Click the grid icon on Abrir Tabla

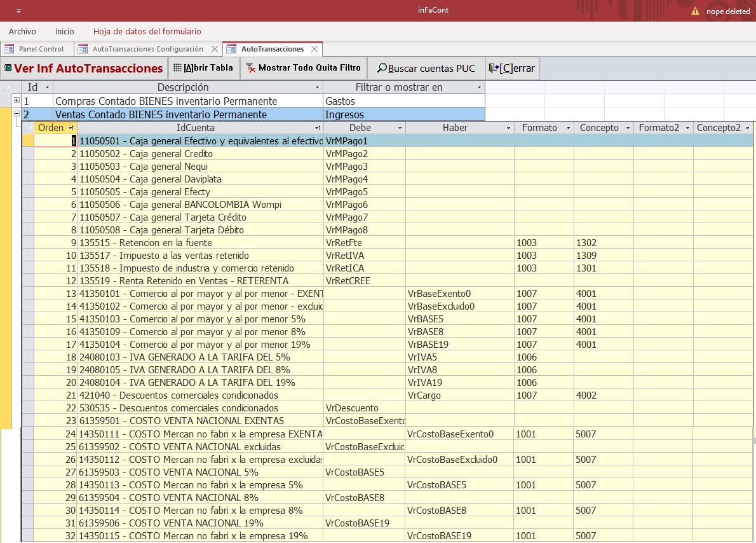click(x=178, y=68)
